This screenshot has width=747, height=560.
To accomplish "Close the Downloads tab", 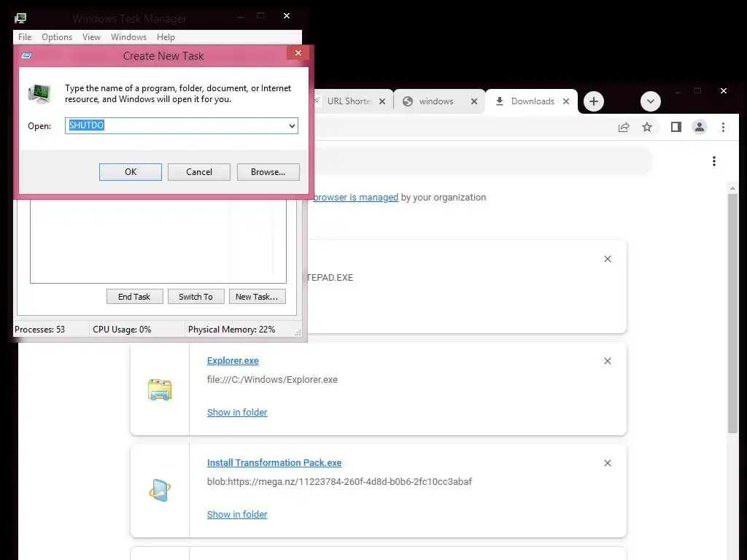I will [x=566, y=101].
